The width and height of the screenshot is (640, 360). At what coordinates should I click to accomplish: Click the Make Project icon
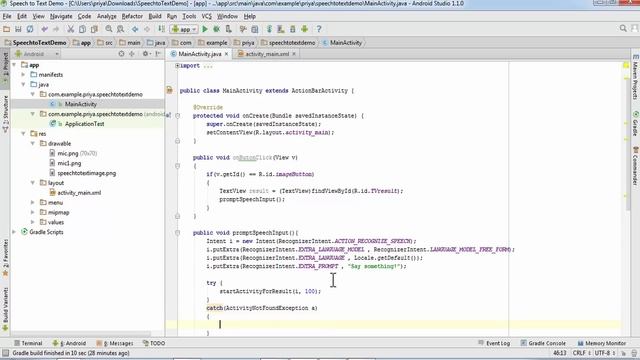coord(162,29)
